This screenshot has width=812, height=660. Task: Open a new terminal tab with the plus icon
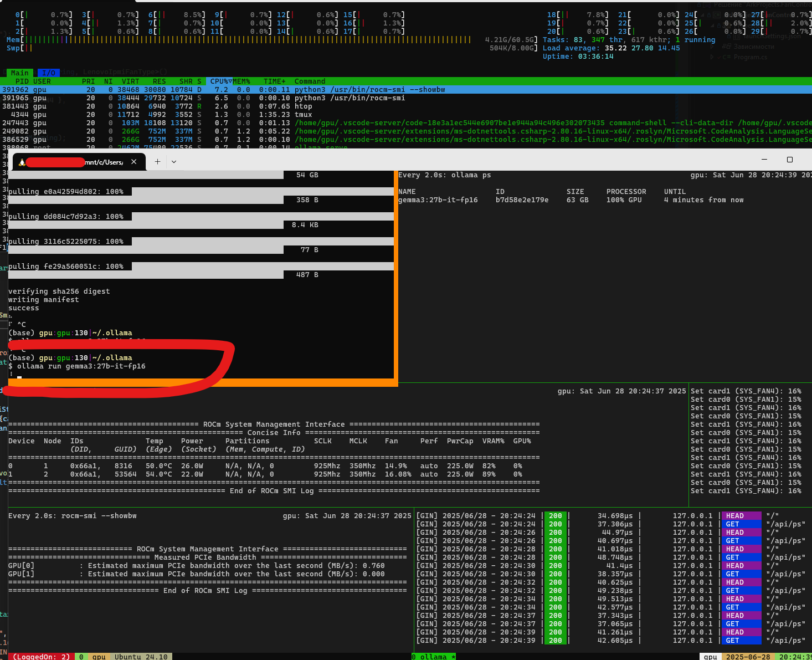point(158,161)
